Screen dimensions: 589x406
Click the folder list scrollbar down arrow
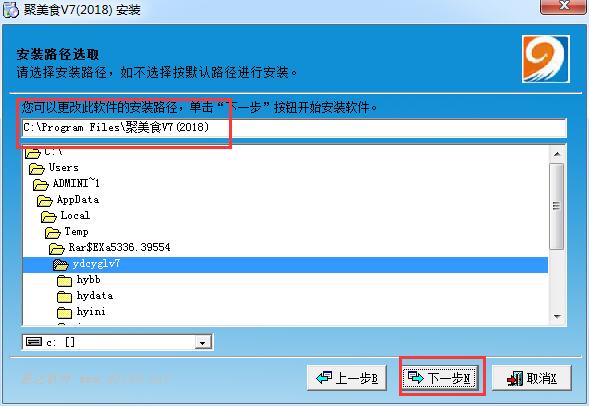[x=557, y=317]
